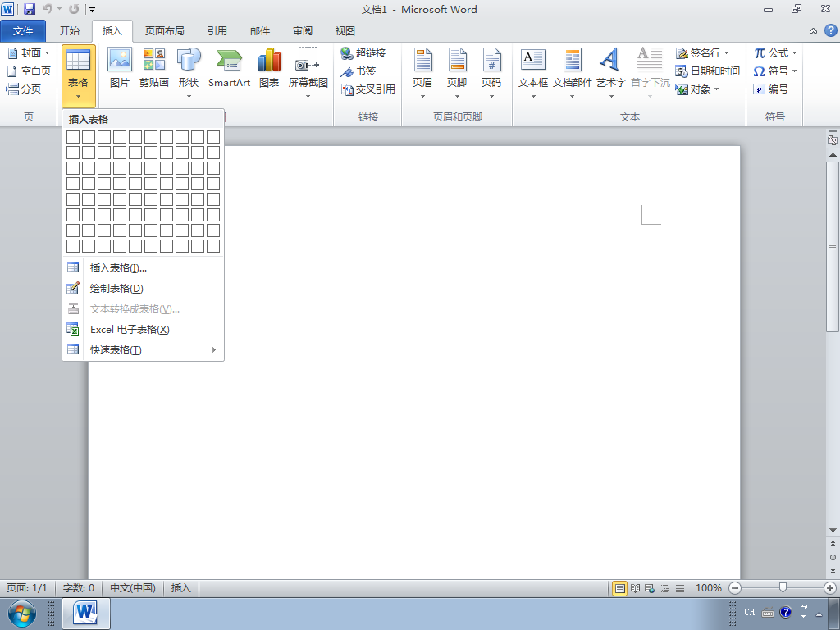Viewport: 840px width, 630px height.
Task: Click the word count (字数: 0)
Action: (x=79, y=588)
